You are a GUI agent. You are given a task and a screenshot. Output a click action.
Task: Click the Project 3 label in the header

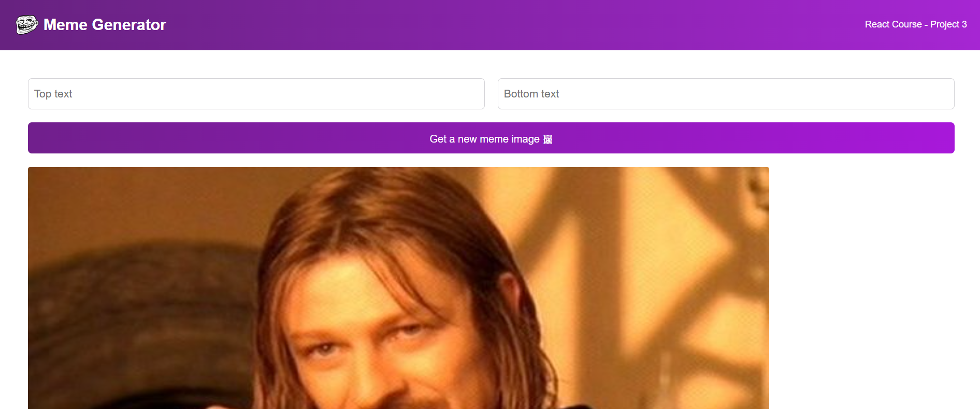point(948,24)
